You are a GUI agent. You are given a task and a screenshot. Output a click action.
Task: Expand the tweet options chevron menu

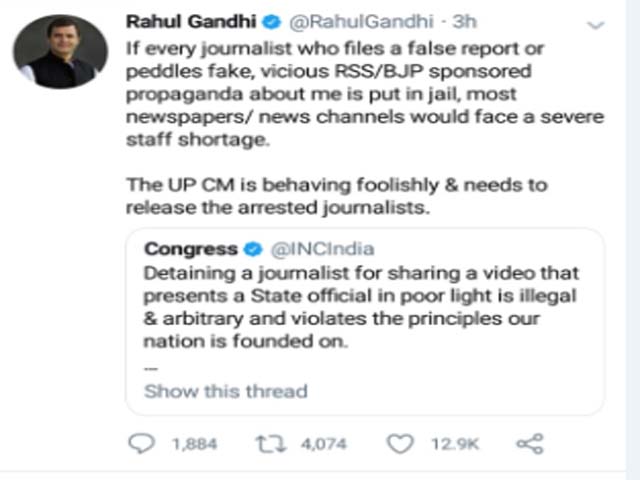596,22
